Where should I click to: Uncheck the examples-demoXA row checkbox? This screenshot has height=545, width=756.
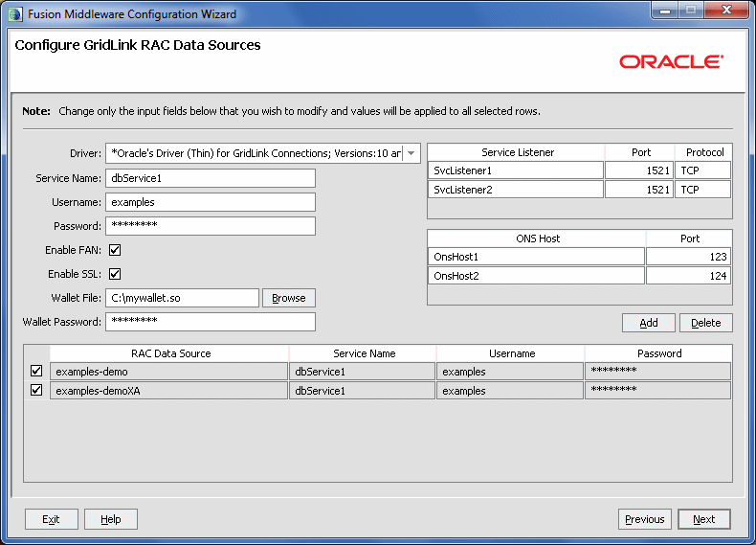tap(36, 390)
